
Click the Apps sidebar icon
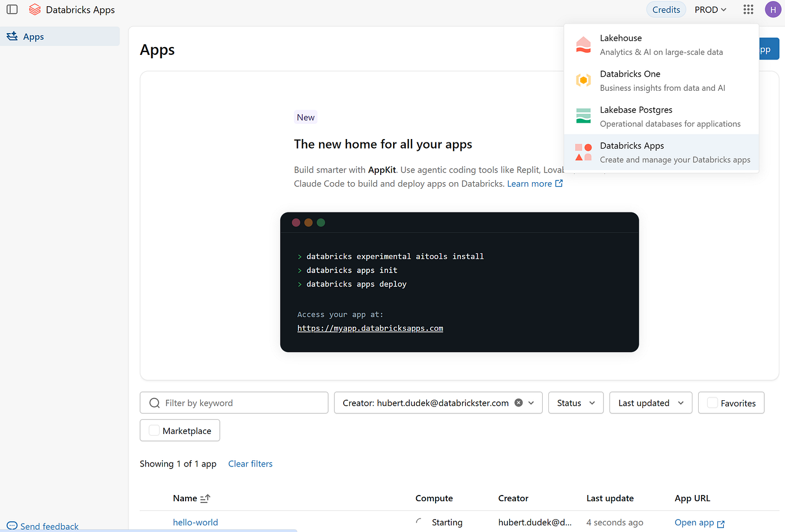point(12,36)
